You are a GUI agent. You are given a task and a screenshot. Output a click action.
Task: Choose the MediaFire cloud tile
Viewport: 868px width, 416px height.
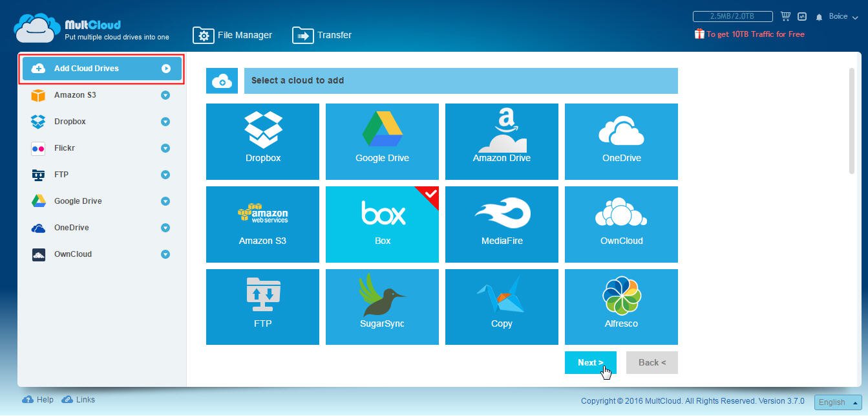click(502, 224)
